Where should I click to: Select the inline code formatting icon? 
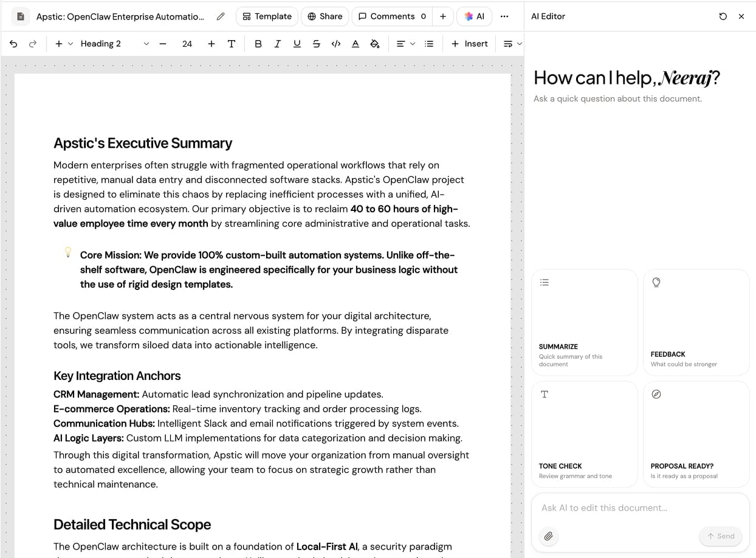pyautogui.click(x=335, y=43)
